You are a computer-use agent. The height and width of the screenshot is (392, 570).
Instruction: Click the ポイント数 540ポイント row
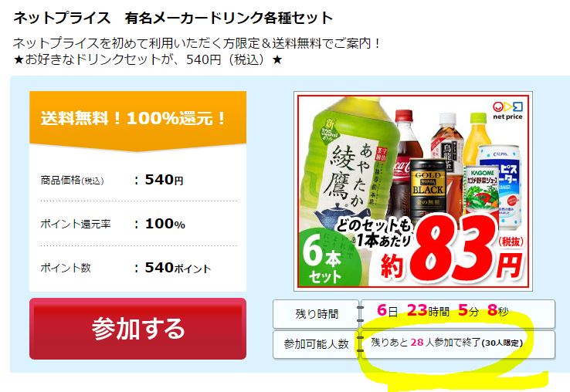click(138, 268)
